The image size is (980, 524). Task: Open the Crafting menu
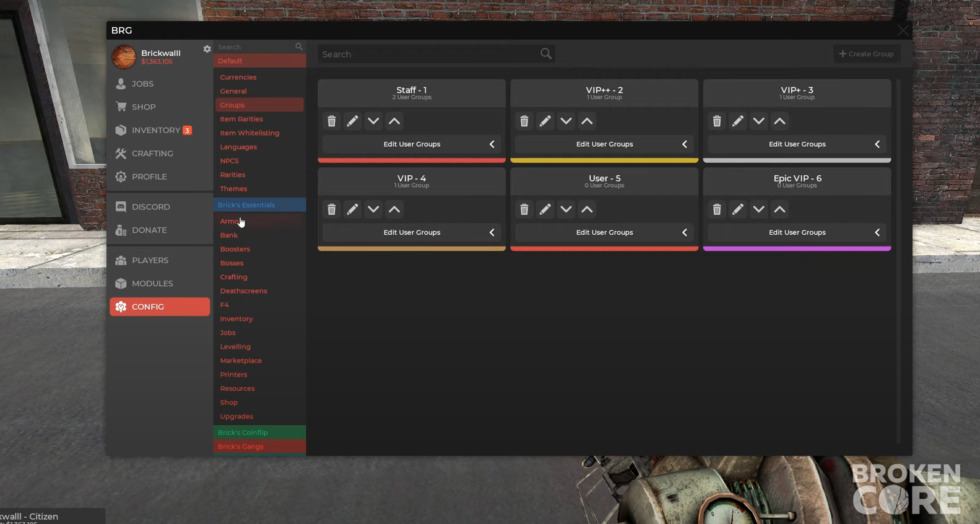tap(160, 154)
